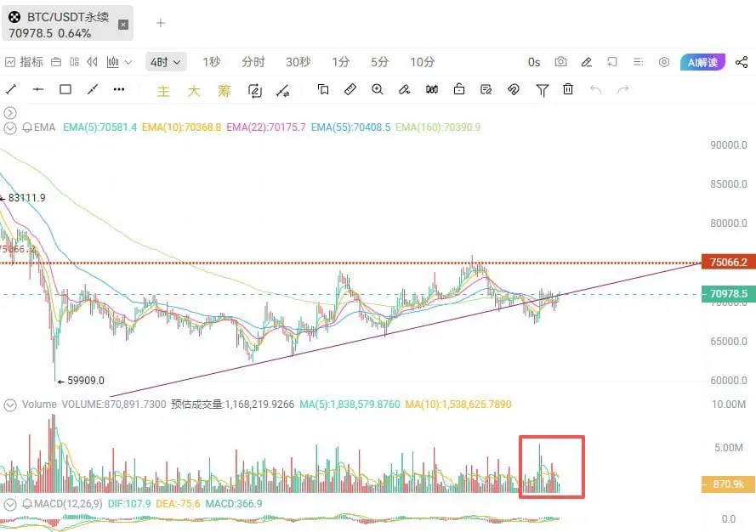Click the multi-panel layout icon
This screenshot has width=756, height=532.
[74, 62]
